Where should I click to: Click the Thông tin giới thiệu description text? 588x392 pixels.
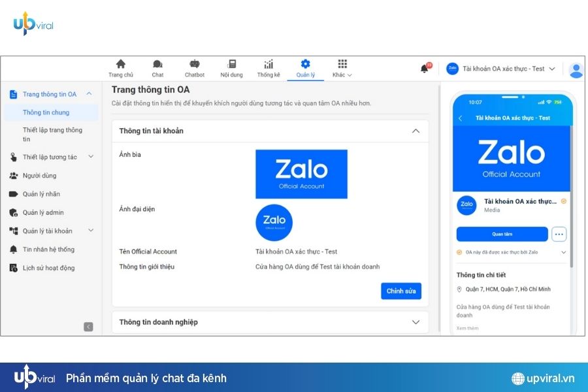[x=318, y=267]
